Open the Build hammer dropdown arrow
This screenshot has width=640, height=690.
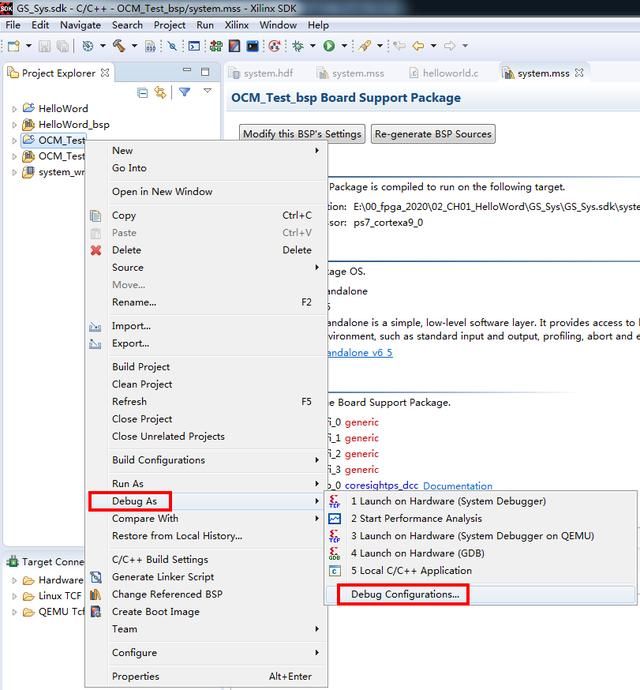134,46
